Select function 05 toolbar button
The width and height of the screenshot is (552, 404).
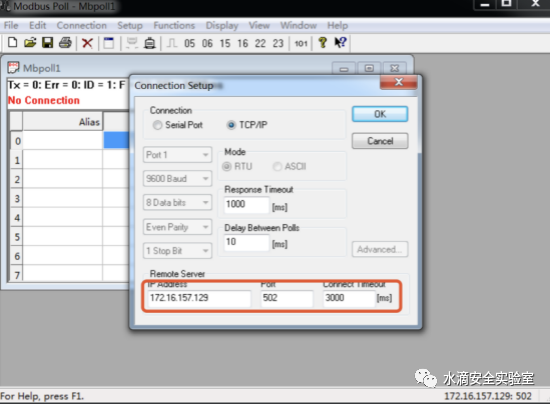coord(189,43)
